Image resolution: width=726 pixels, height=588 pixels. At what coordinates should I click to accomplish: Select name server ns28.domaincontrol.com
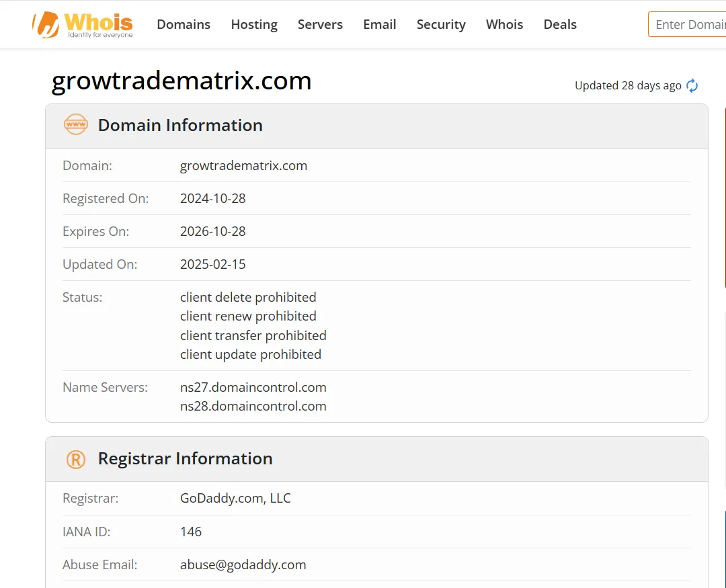point(253,407)
